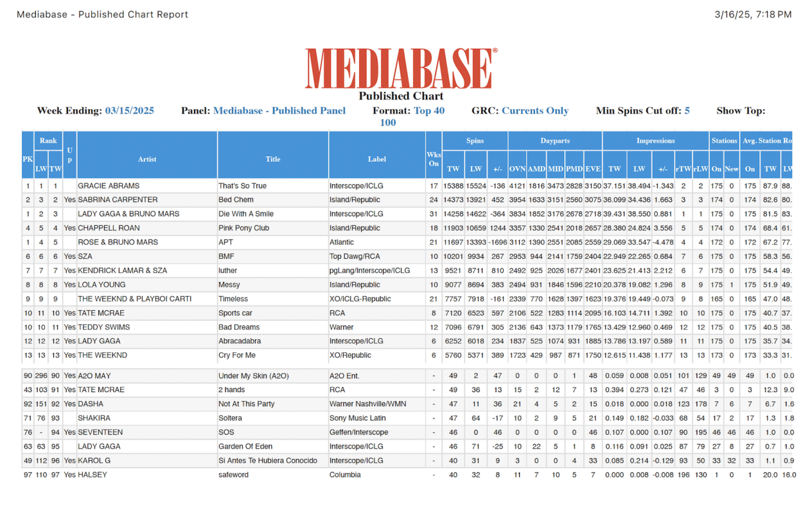Select artist TEDDY SWIMS
The width and height of the screenshot is (812, 518).
click(104, 327)
